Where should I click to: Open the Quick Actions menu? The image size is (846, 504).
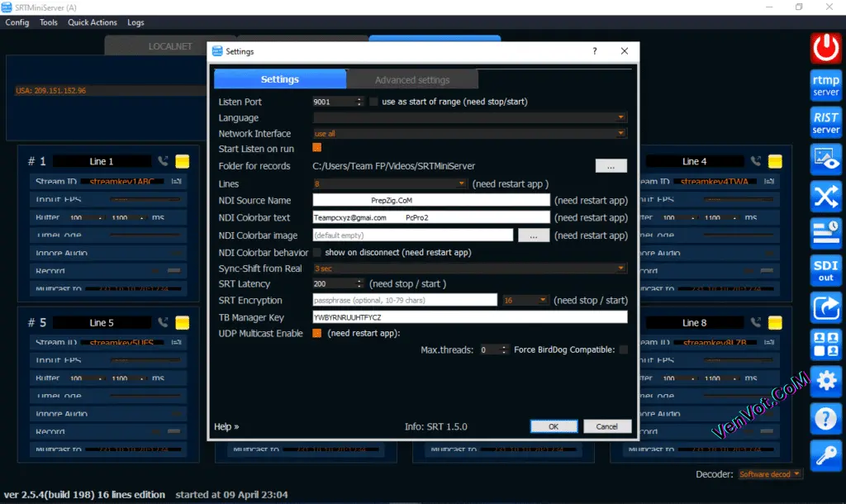92,22
